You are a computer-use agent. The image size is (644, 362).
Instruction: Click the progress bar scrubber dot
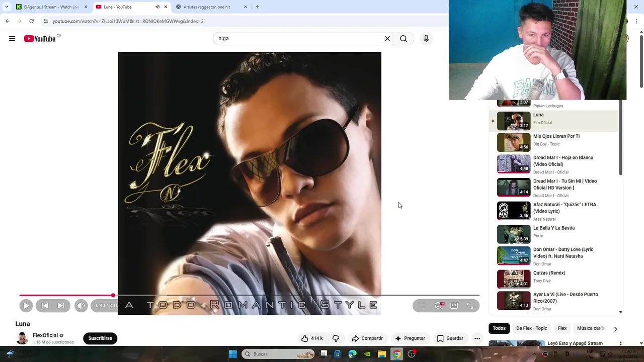[113, 295]
